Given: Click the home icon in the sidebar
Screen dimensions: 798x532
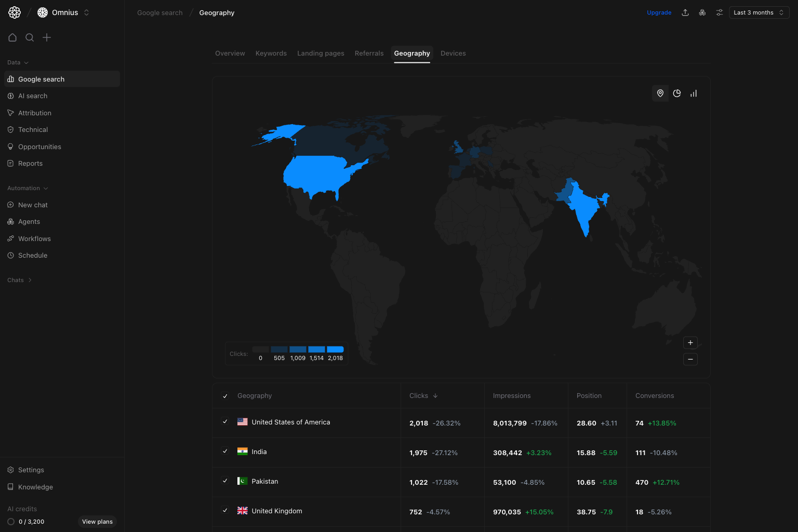Looking at the screenshot, I should coord(12,37).
